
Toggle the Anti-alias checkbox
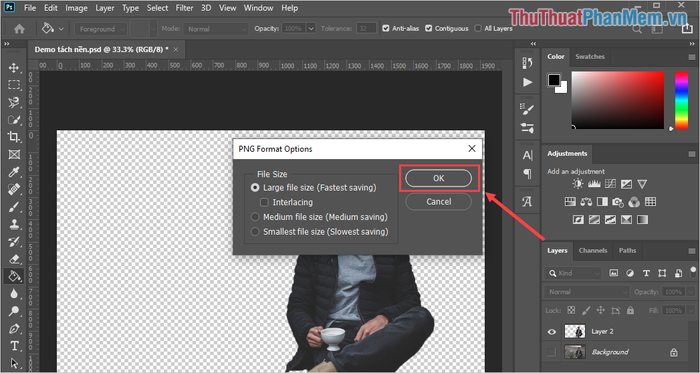pyautogui.click(x=386, y=29)
